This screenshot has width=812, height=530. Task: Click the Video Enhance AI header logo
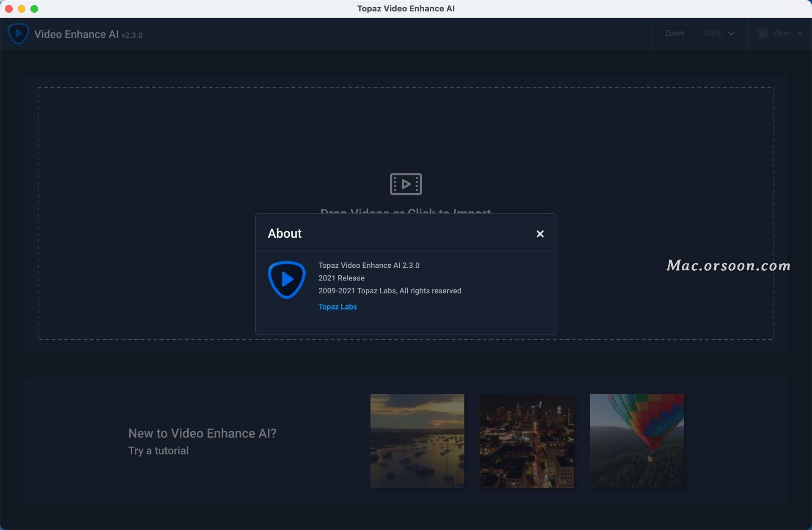point(18,33)
